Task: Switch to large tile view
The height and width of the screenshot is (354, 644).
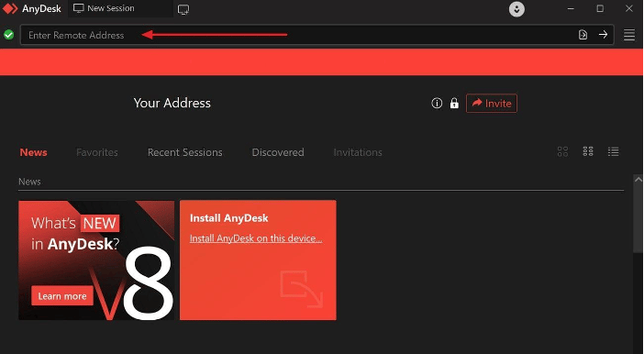Action: click(x=562, y=151)
